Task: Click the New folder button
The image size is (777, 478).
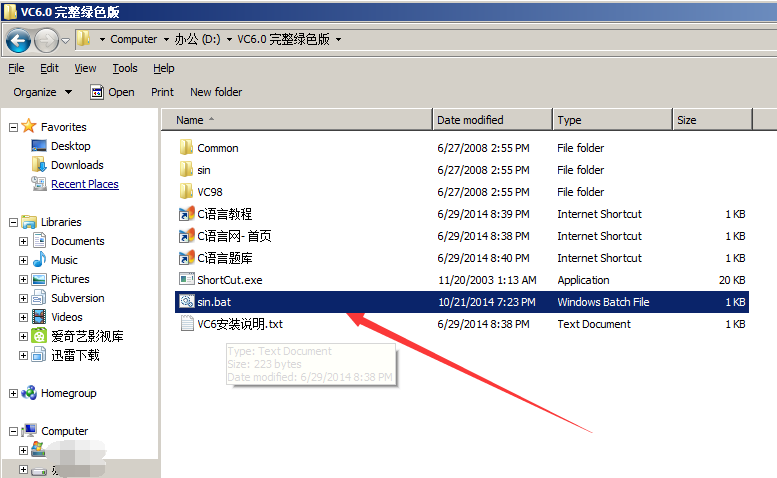Action: [x=216, y=92]
